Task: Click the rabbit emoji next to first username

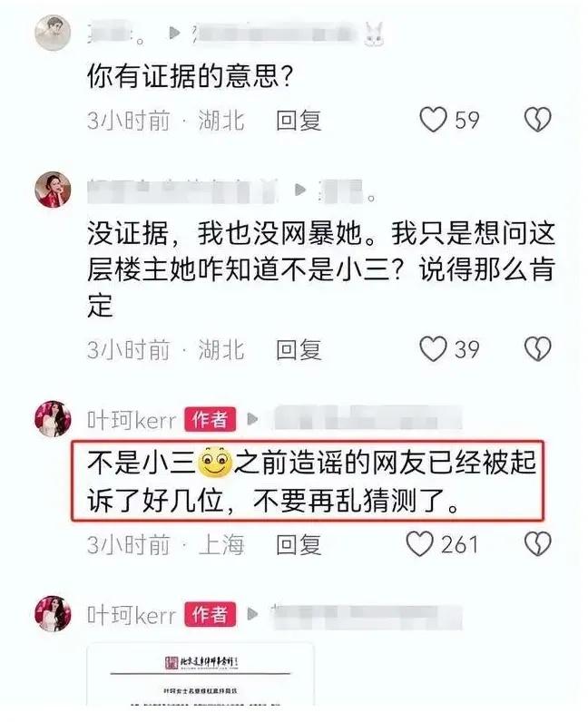Action: pos(374,34)
